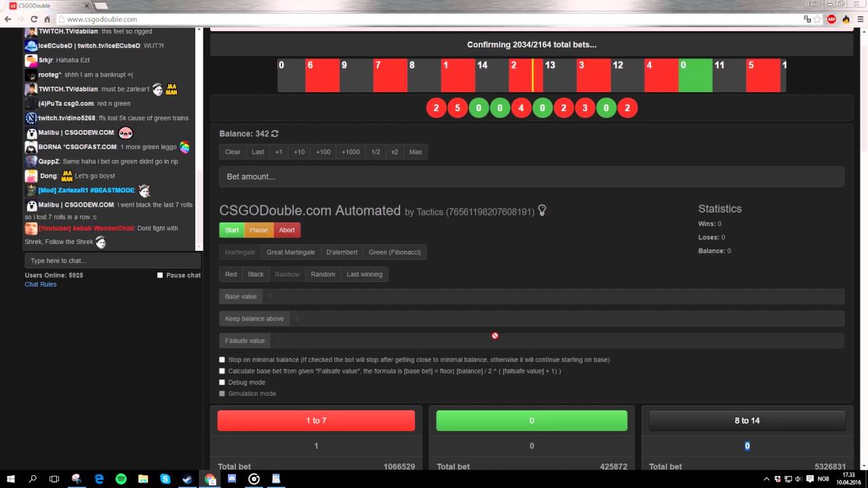Refresh the balance with the reload icon
This screenshot has height=488, width=868.
point(275,134)
